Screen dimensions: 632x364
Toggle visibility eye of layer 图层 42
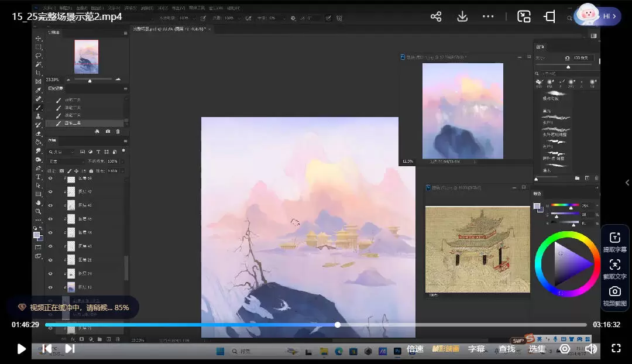[50, 192]
